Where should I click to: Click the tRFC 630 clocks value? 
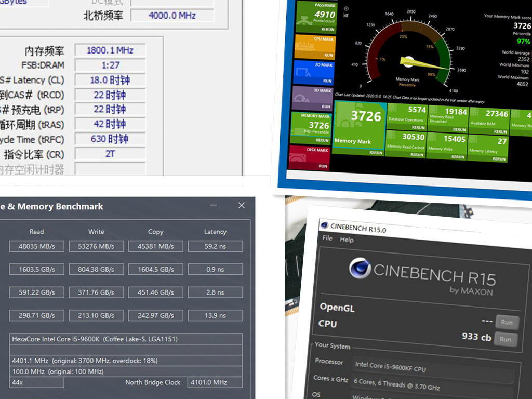tap(110, 139)
